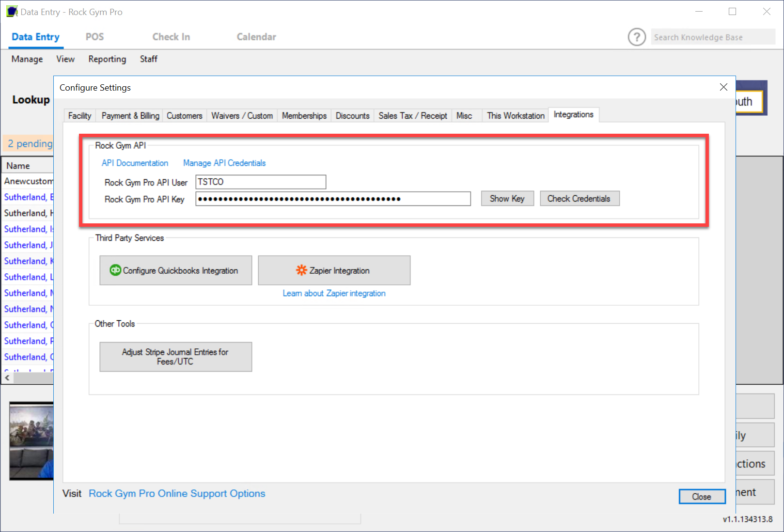This screenshot has height=532, width=784.
Task: Click the Rock Gym Pro app icon in title bar
Action: click(x=12, y=12)
